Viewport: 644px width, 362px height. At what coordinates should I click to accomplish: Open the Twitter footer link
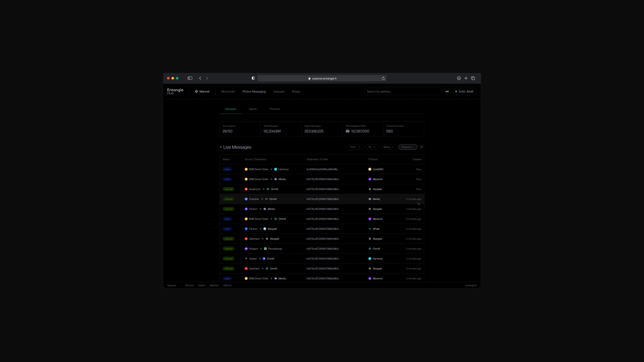coord(201,285)
